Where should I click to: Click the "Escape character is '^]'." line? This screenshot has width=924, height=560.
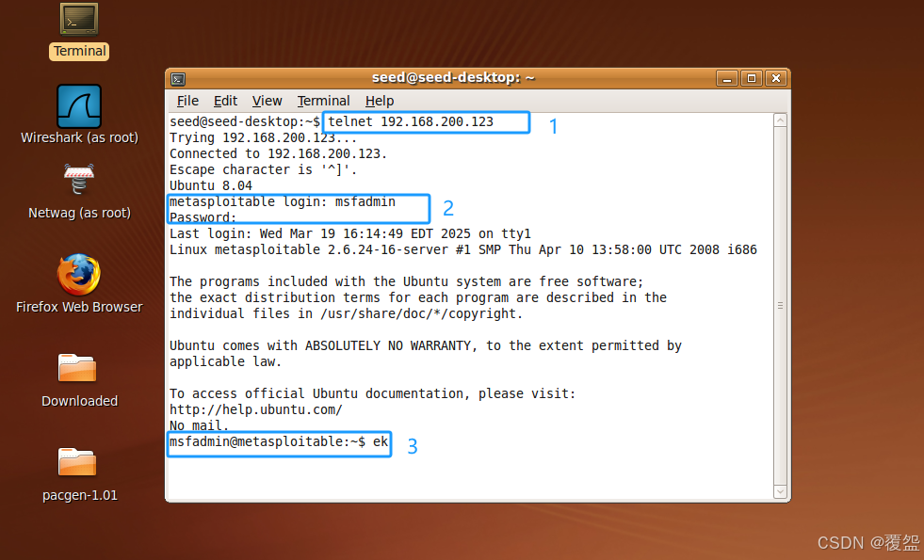coord(264,169)
